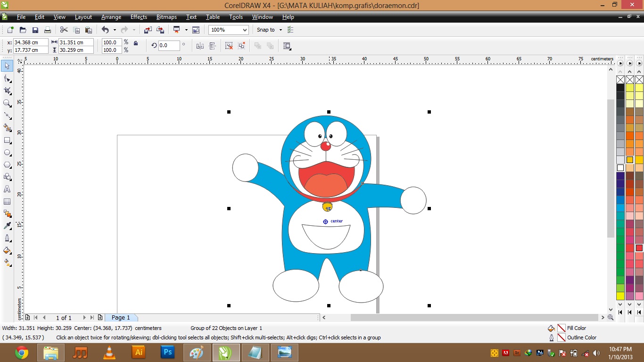The width and height of the screenshot is (644, 362).
Task: Enable Snap to options
Action: 265,30
